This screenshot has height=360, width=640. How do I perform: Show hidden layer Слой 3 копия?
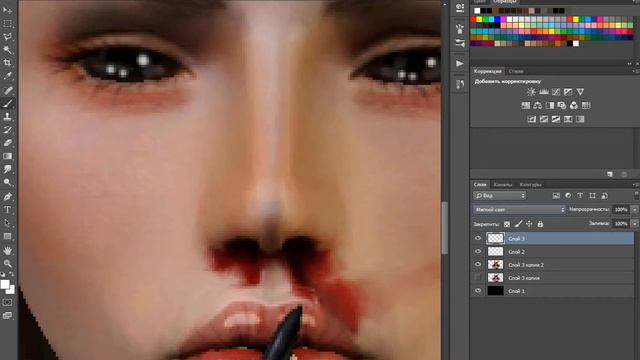[x=478, y=278]
